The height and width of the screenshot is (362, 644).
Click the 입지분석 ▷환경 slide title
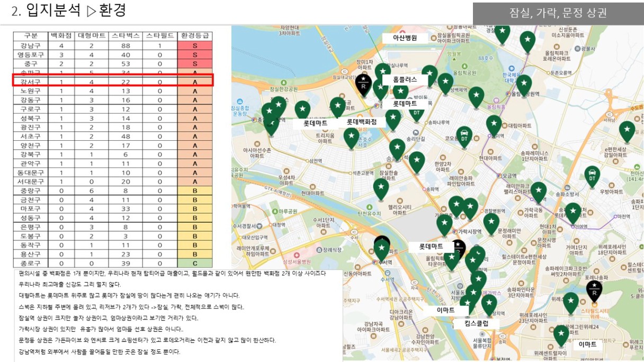(76, 11)
